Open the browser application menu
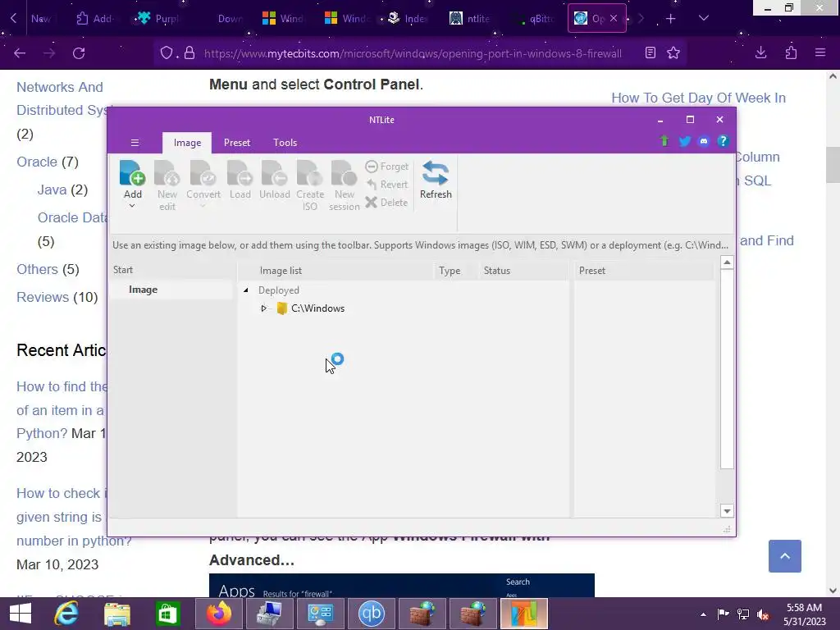Screen dimensions: 840x630 point(820,52)
